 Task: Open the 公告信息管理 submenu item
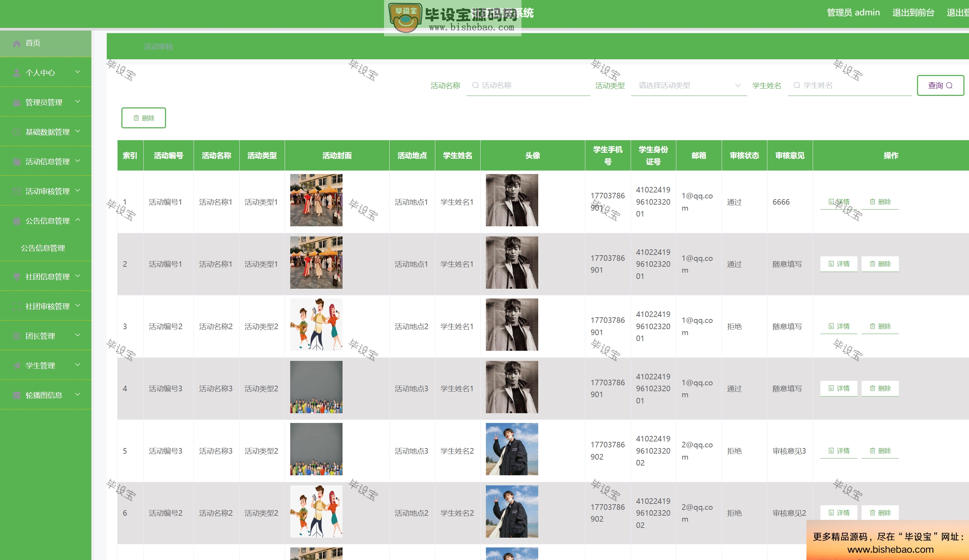46,248
